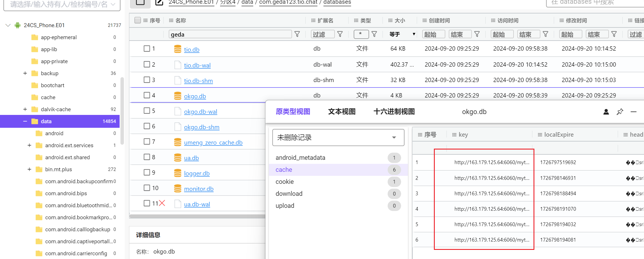The image size is (644, 259).
Task: Open the size comparison 等于 dropdown
Action: point(402,34)
